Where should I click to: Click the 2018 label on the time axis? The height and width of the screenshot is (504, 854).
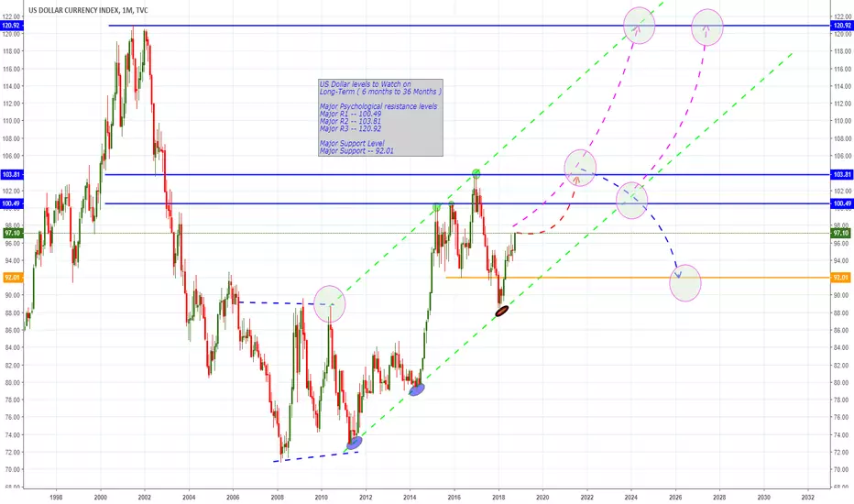(498, 498)
